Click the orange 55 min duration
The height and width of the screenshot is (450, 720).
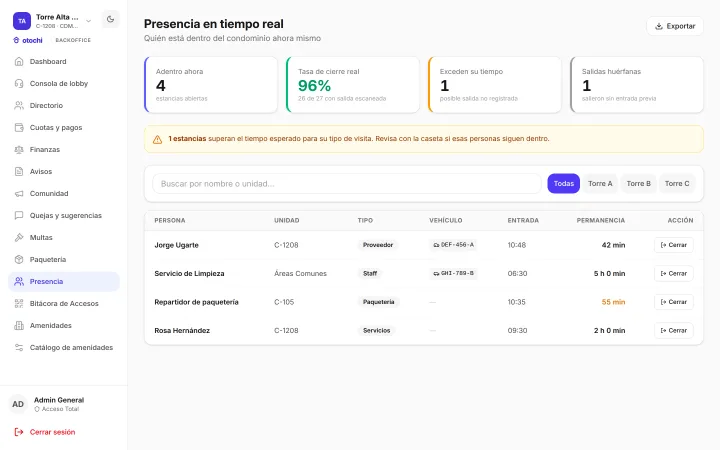pyautogui.click(x=613, y=302)
